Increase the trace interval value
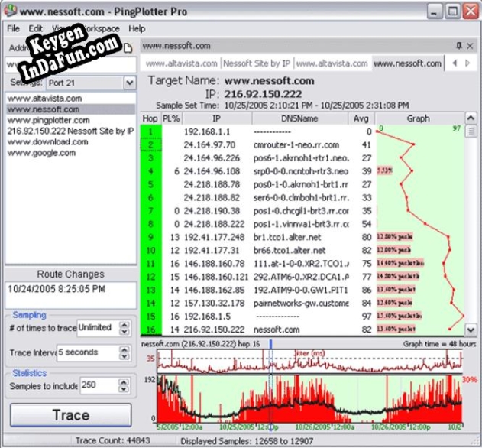 (x=125, y=349)
